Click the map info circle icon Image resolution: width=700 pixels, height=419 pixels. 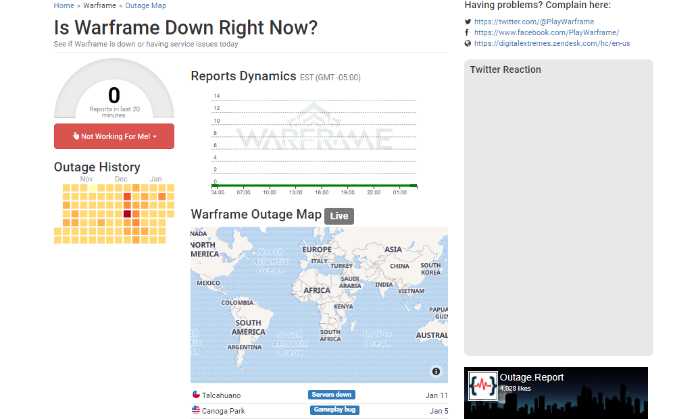pyautogui.click(x=436, y=371)
